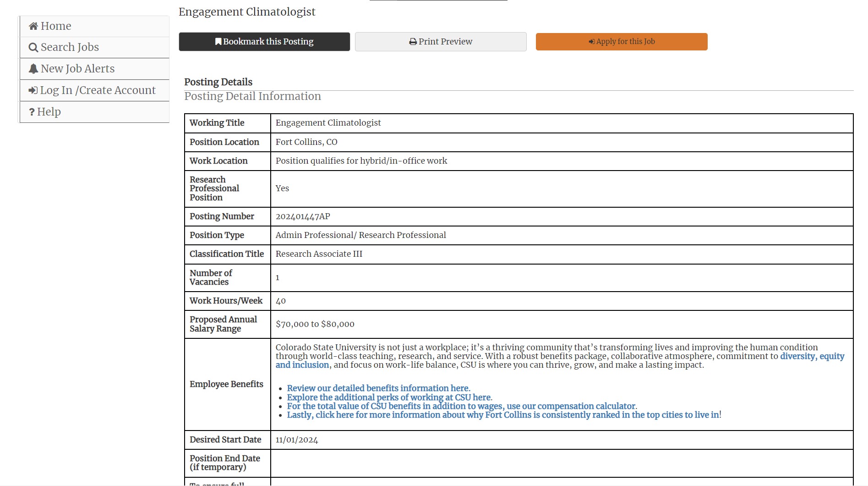Click the posting number 202401447AP
Image resolution: width=868 pixels, height=486 pixels.
click(303, 216)
